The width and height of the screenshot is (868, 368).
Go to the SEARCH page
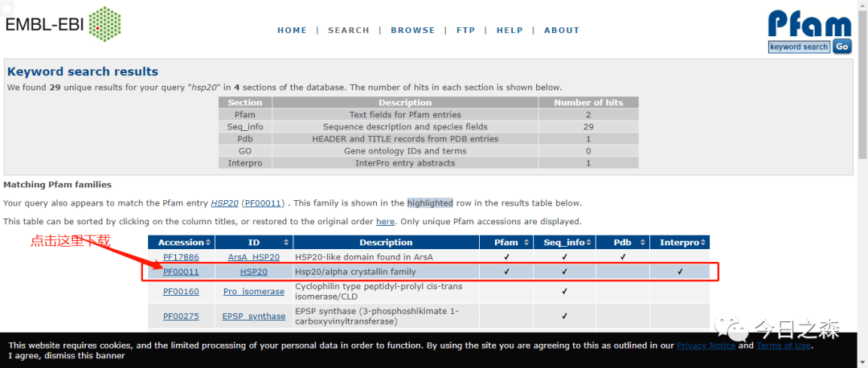[349, 31]
